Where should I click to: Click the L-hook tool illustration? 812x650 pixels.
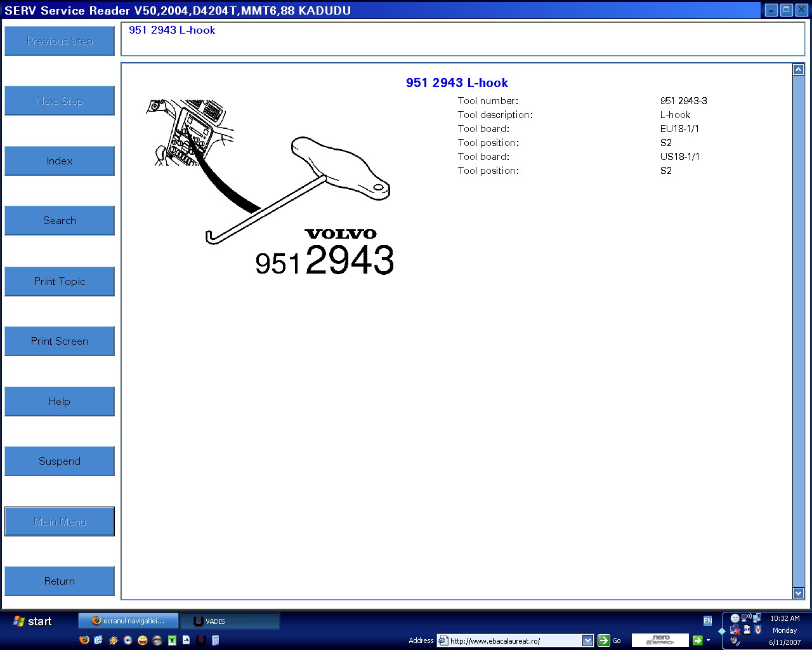[269, 188]
